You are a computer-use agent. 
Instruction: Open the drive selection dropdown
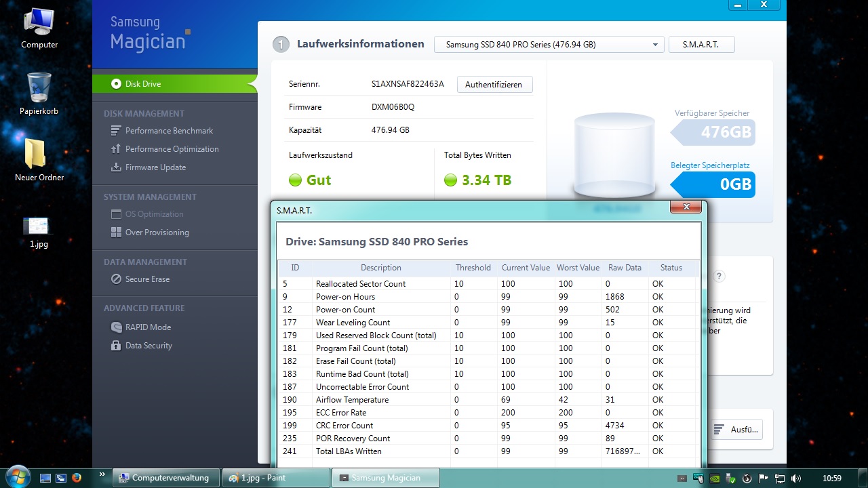tap(549, 45)
